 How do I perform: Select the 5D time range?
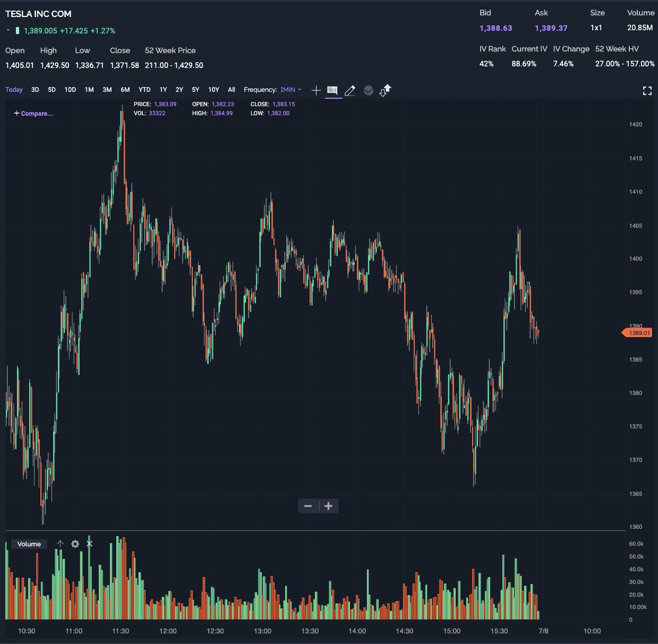52,89
